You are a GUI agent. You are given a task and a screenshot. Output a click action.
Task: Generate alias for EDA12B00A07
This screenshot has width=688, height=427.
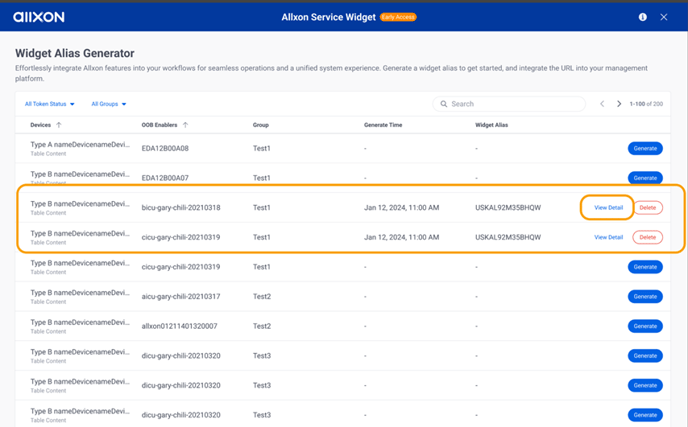point(645,178)
